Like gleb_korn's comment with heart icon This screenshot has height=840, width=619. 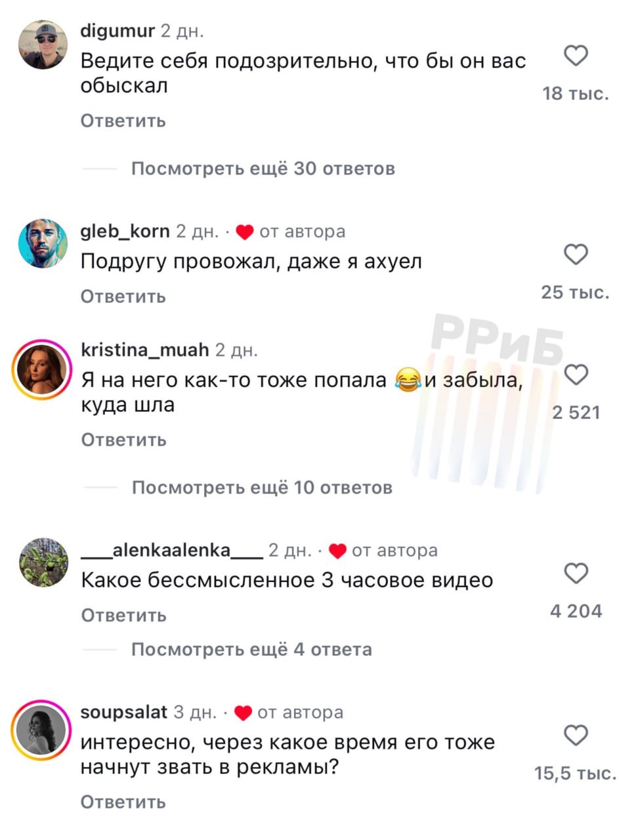coord(576,254)
